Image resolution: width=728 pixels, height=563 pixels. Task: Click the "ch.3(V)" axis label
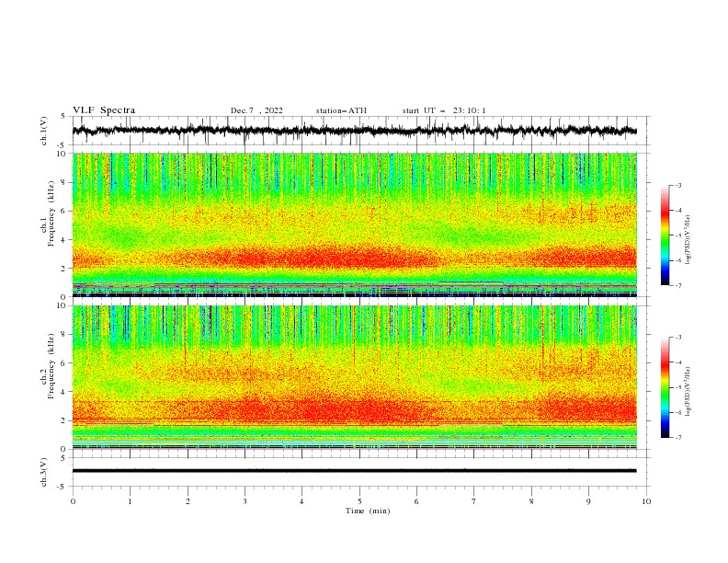(44, 472)
